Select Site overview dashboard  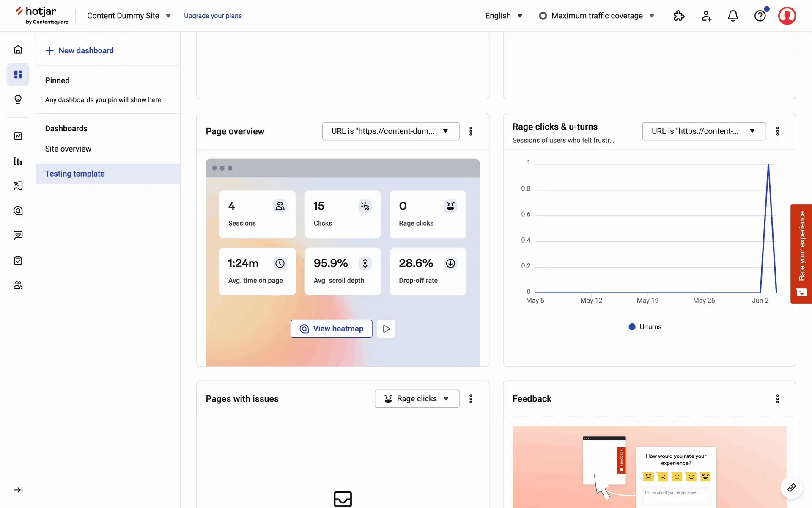68,149
